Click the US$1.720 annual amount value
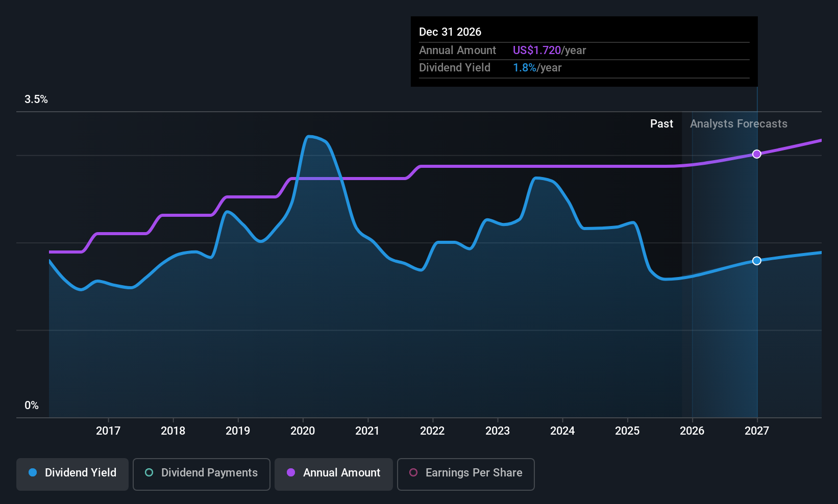 (x=537, y=51)
